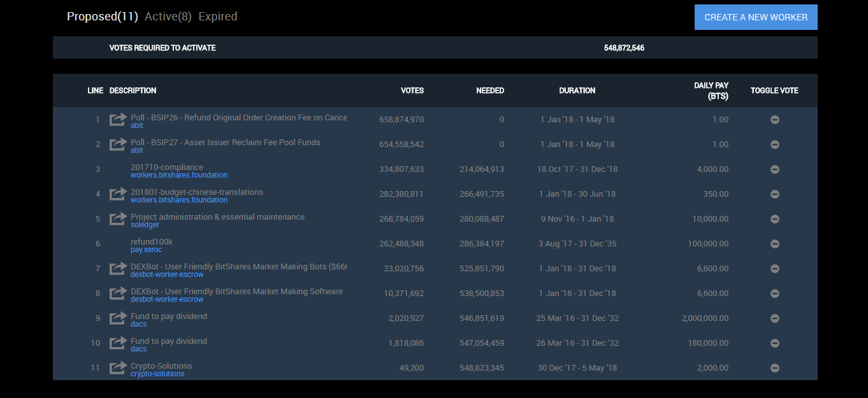Open workers.bitshares.foundation link under 201710-compliance
This screenshot has height=398, width=868.
179,175
